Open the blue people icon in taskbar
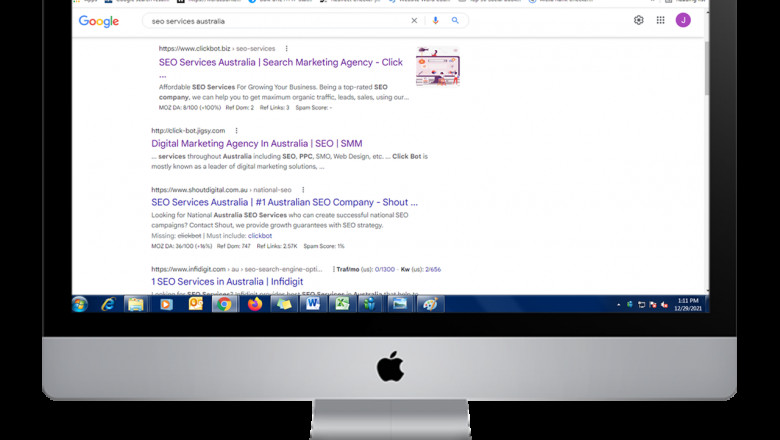The width and height of the screenshot is (780, 440). [x=370, y=304]
